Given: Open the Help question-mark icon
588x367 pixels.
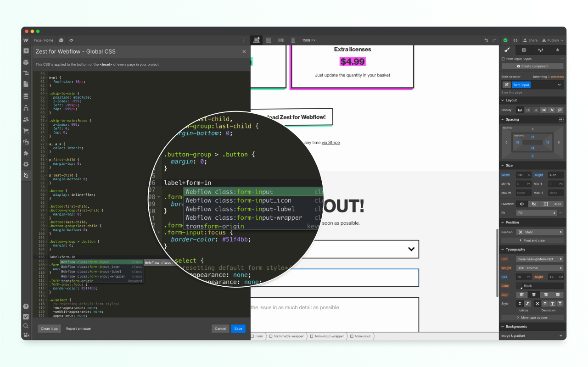Looking at the screenshot, I should tap(26, 306).
